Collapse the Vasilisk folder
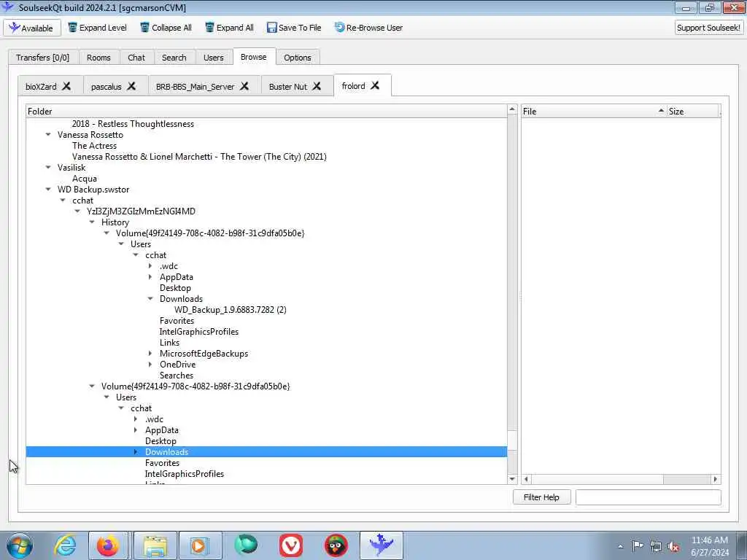Image resolution: width=747 pixels, height=560 pixels. (48, 168)
